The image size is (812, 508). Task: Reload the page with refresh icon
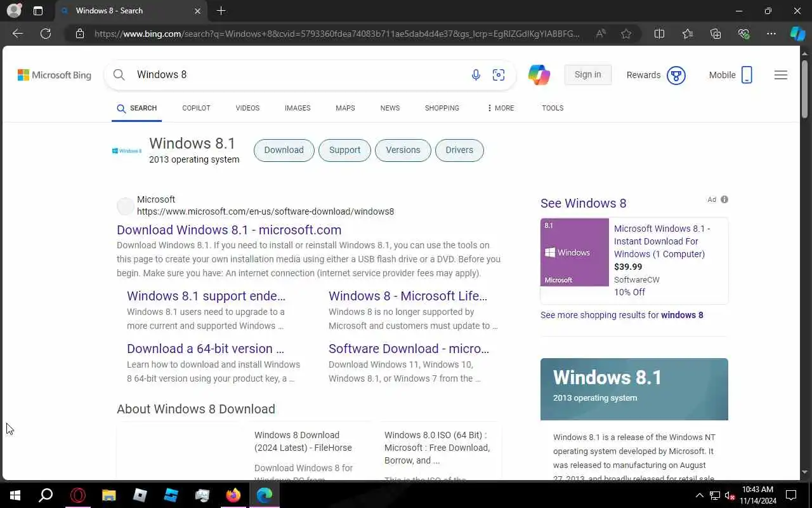pos(46,34)
